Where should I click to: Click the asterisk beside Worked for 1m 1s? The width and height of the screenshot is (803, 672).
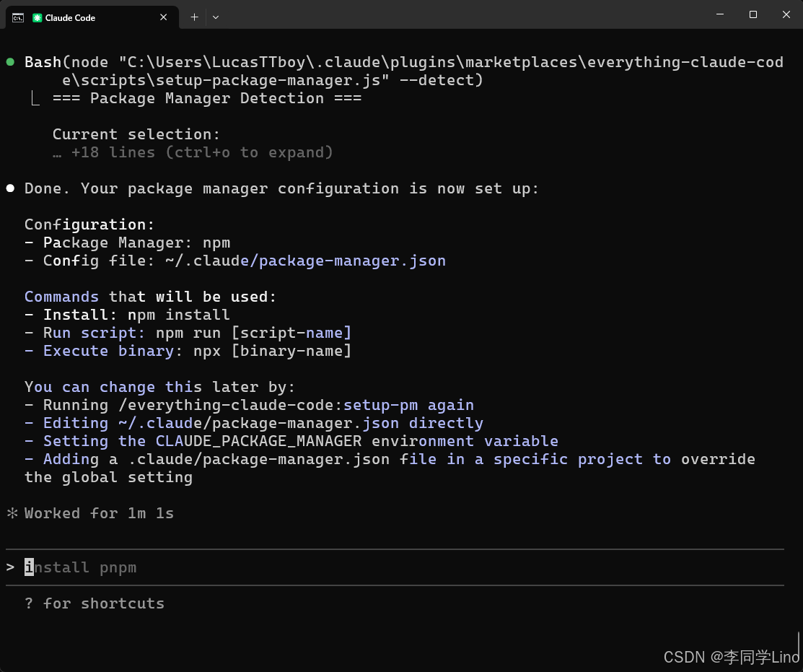coord(12,513)
